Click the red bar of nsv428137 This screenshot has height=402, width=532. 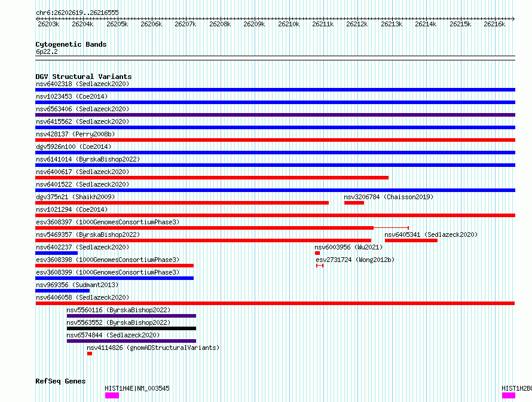(x=275, y=140)
